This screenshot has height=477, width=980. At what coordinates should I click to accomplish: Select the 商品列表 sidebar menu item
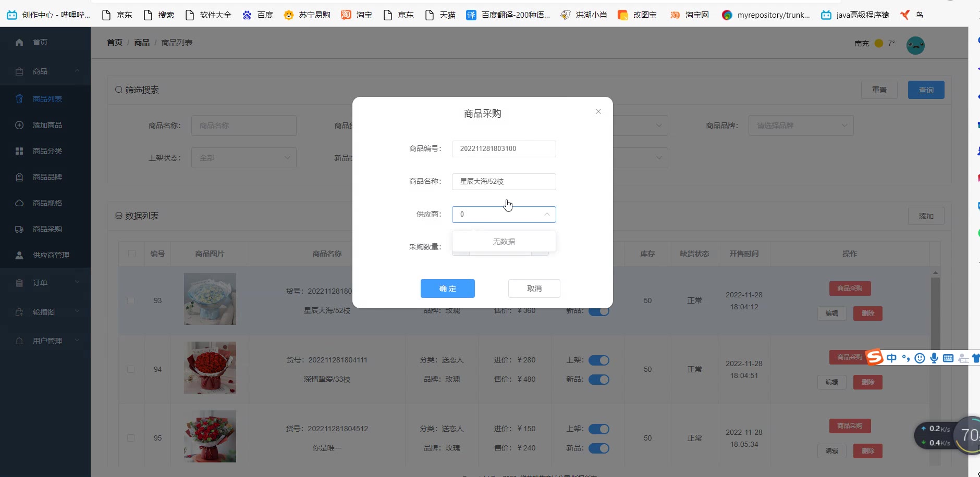(45, 99)
